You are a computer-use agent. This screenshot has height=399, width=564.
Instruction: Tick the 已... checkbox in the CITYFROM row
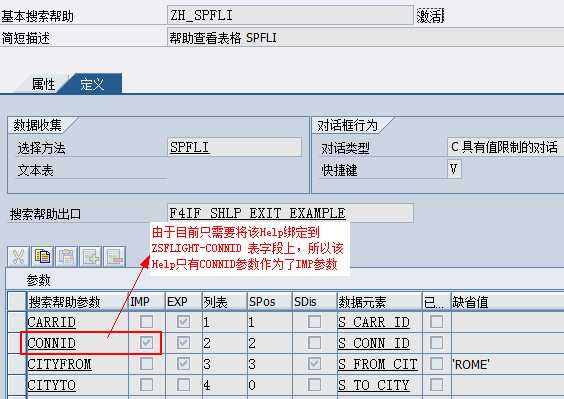(436, 364)
